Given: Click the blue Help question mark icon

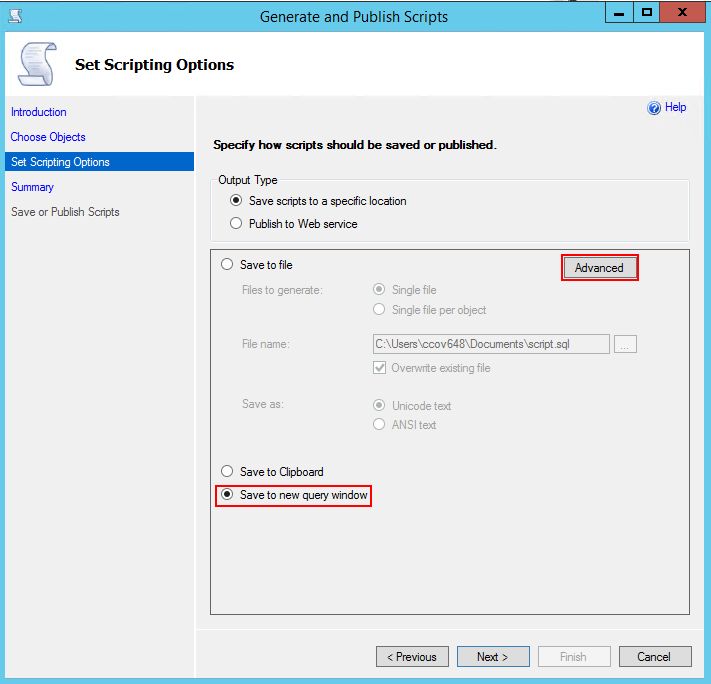Looking at the screenshot, I should click(x=654, y=108).
